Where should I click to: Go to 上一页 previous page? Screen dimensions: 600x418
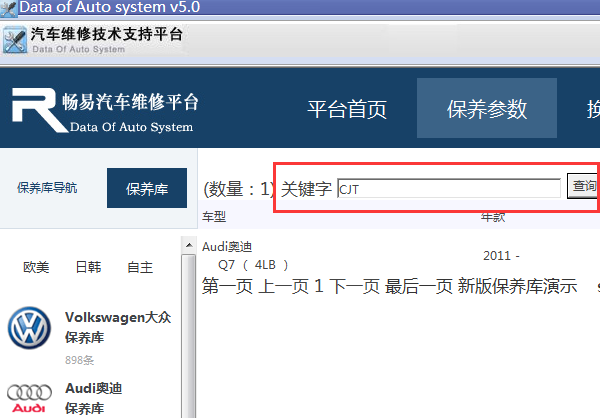point(284,286)
